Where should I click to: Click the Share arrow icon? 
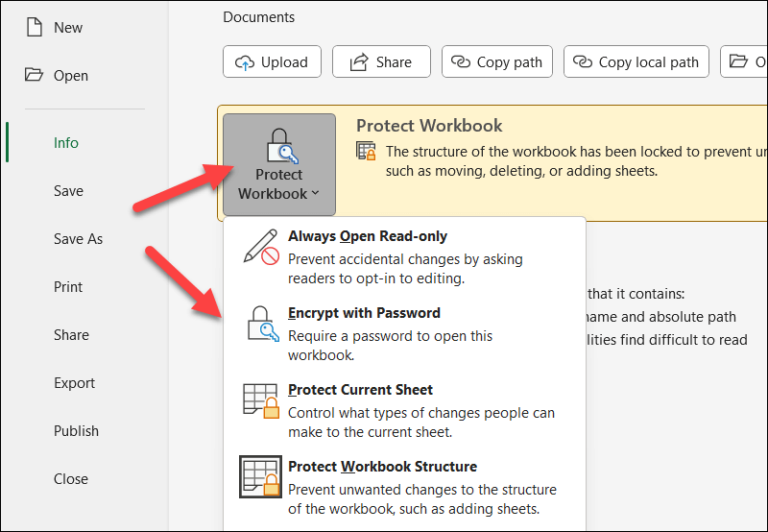pos(359,62)
